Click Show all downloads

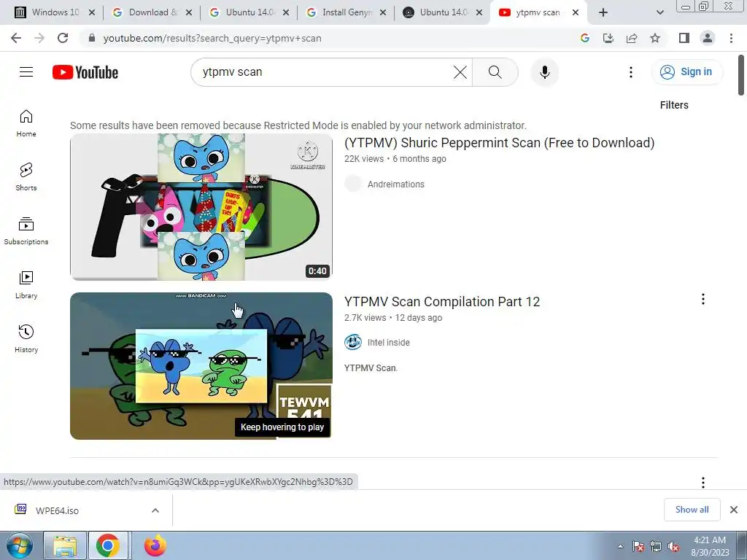coord(692,510)
